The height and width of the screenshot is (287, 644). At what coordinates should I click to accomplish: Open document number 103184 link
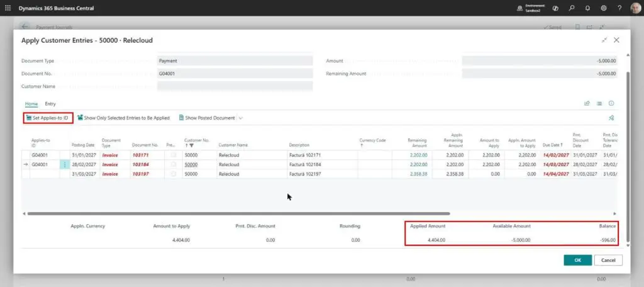(140, 164)
